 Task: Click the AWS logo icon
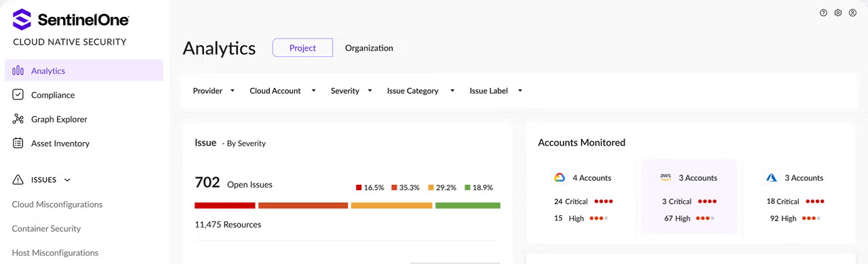(x=665, y=177)
